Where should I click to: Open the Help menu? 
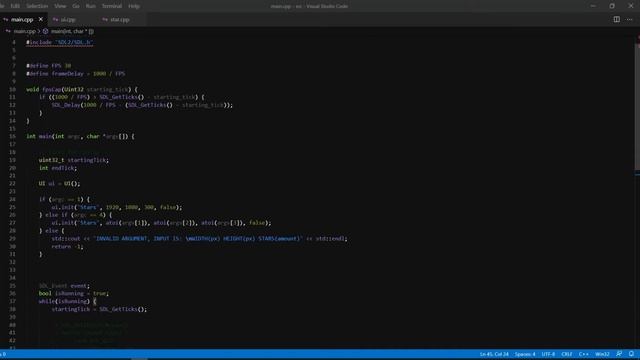pyautogui.click(x=134, y=6)
